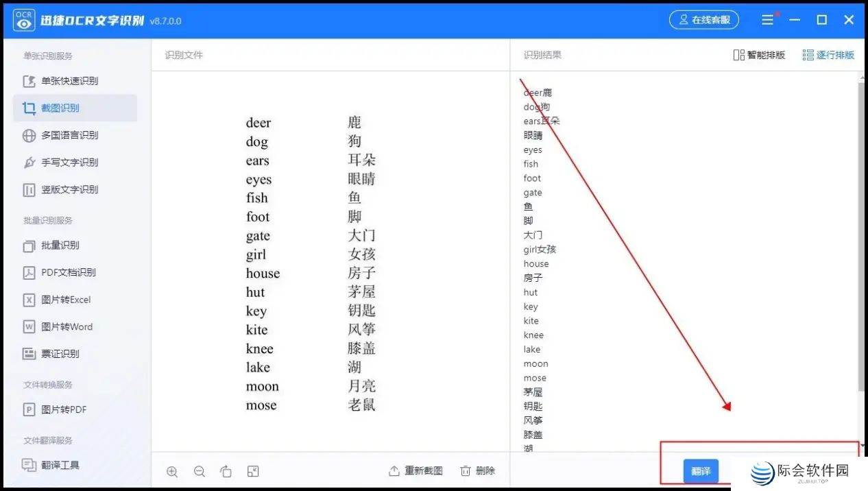Open 图片转Excel image-to-Excel tool
868x491 pixels.
(x=67, y=300)
